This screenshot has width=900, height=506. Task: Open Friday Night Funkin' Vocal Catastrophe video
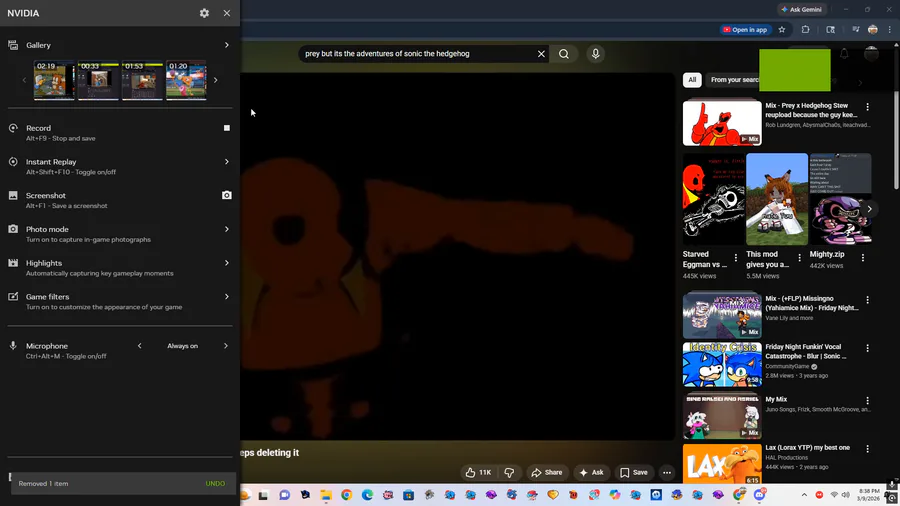tap(722, 364)
